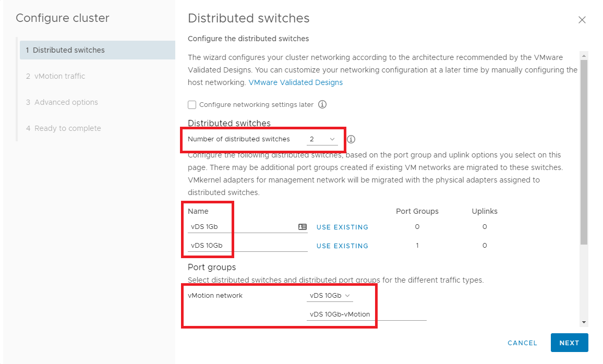Click scrollbar down arrow
The width and height of the screenshot is (603, 364).
click(584, 323)
